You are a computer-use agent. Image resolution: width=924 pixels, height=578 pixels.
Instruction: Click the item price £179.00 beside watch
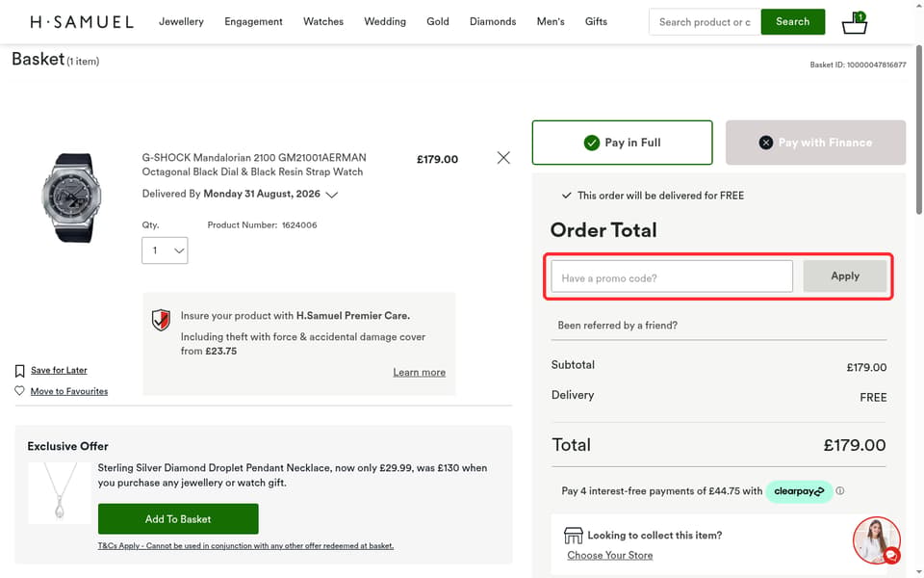coord(437,159)
